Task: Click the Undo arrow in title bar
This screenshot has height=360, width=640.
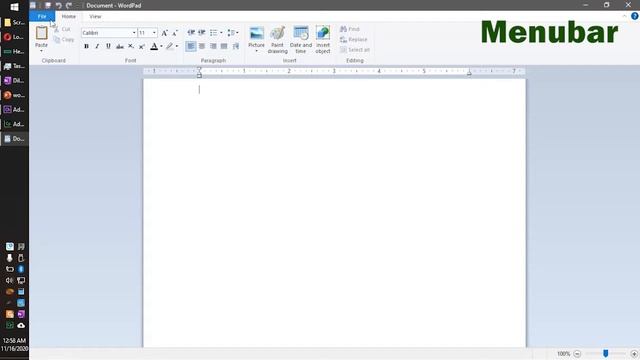Action: pyautogui.click(x=58, y=5)
